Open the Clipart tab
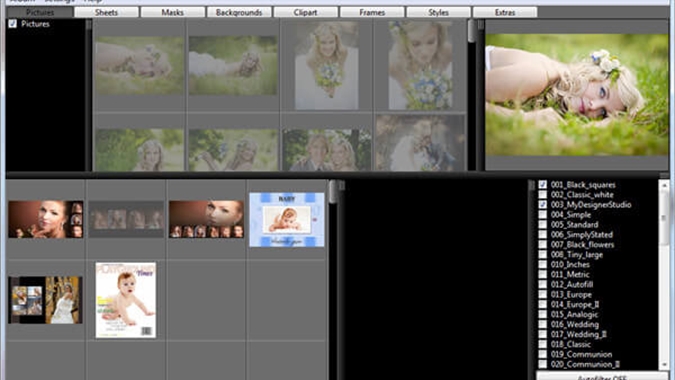Viewport: 675px width, 380px height. coord(305,12)
